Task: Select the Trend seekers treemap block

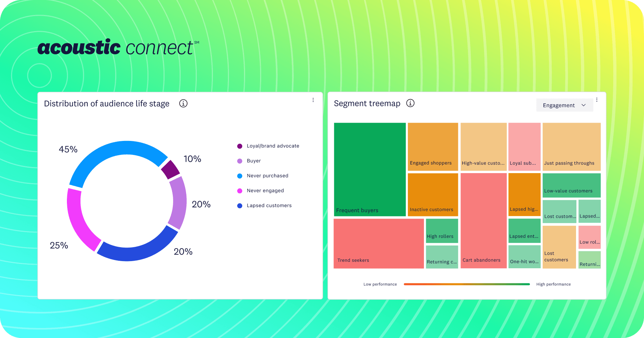Action: tap(379, 243)
